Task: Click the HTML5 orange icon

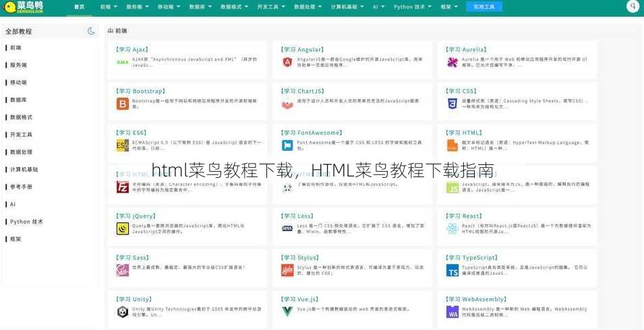Action: [x=452, y=145]
